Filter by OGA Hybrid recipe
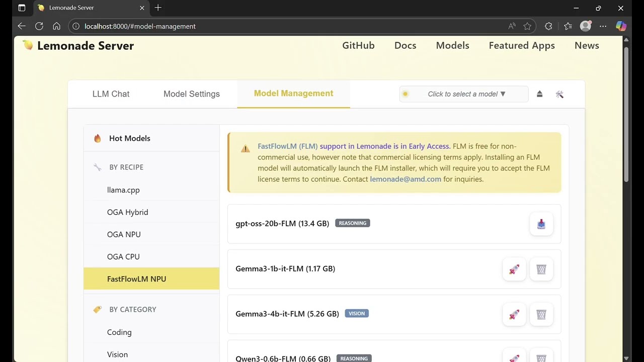This screenshot has height=362, width=644. (151, 212)
